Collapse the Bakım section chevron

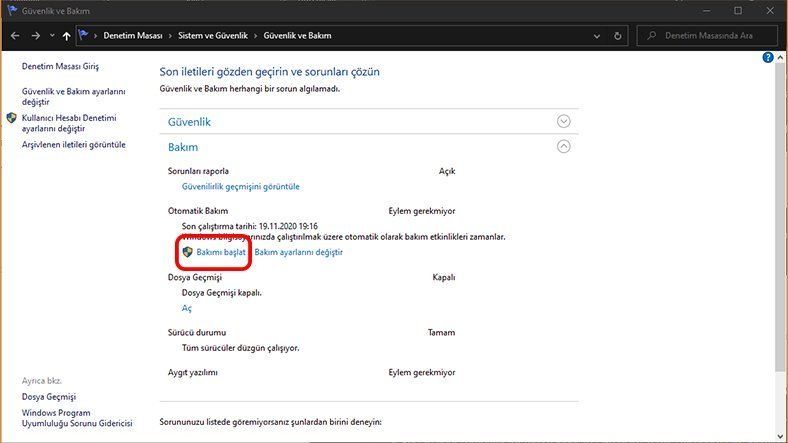(x=564, y=146)
